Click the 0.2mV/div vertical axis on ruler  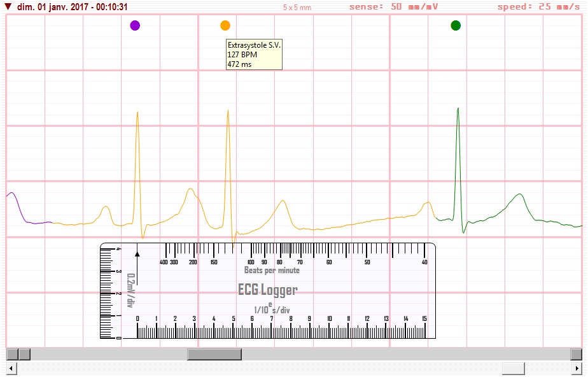[x=130, y=290]
